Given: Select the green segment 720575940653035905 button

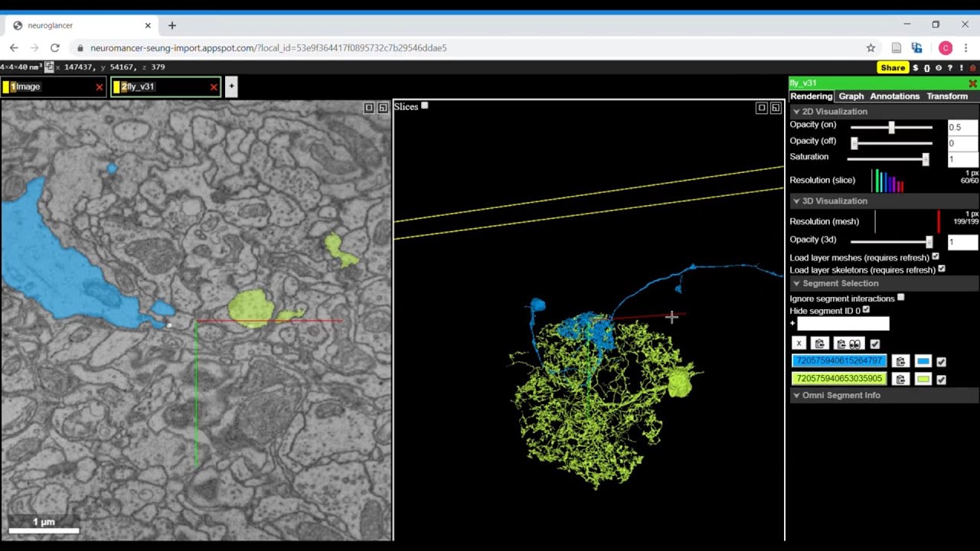Looking at the screenshot, I should [839, 379].
